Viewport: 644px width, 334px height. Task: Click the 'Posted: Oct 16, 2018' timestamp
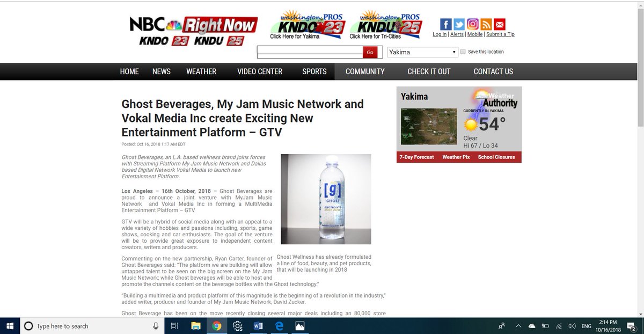[153, 144]
